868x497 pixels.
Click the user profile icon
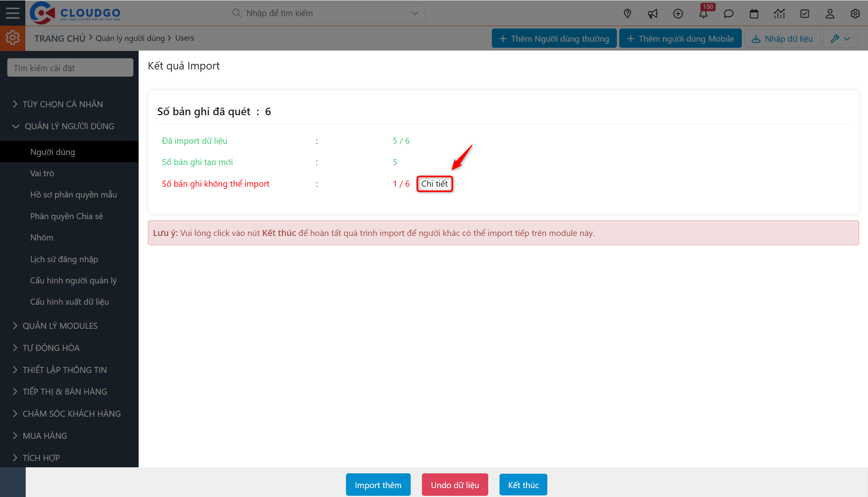pyautogui.click(x=830, y=14)
